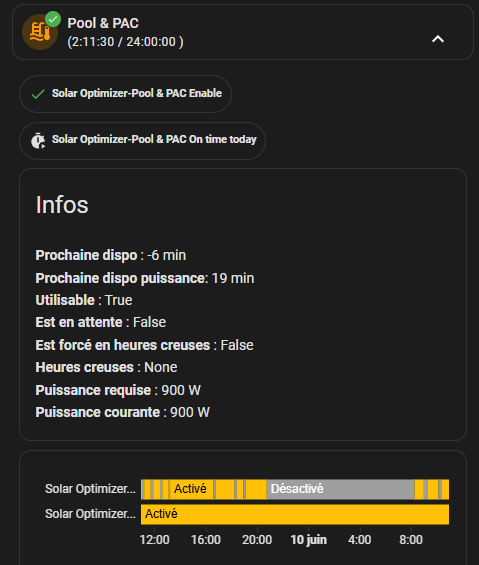This screenshot has height=565, width=479.
Task: Click the Pool & PAC header title
Action: (103, 23)
